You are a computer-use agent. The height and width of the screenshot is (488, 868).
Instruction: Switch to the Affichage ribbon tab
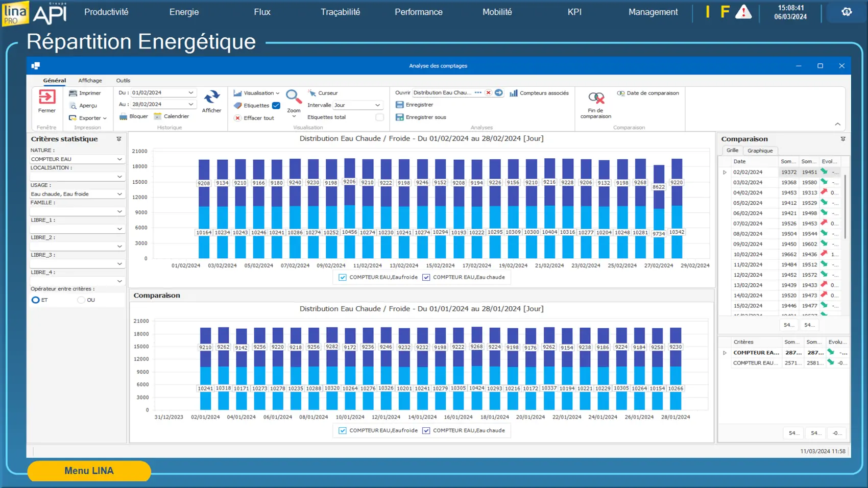90,81
